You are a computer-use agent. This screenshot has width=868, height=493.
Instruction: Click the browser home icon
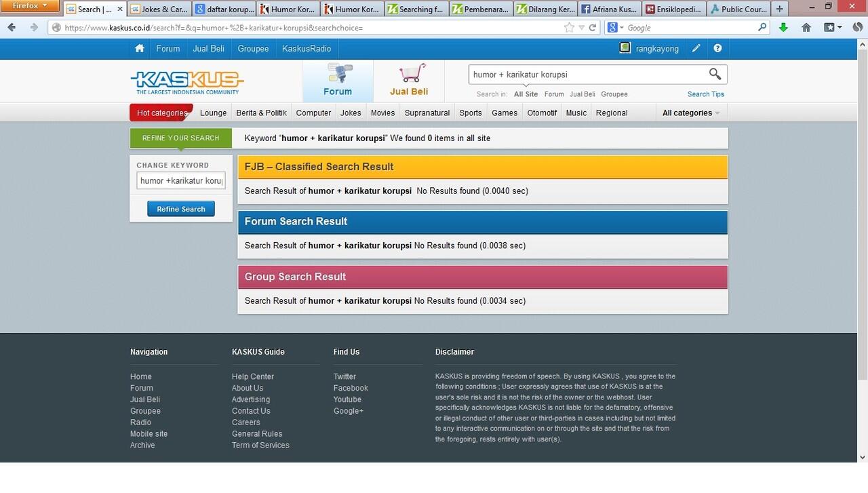[806, 27]
